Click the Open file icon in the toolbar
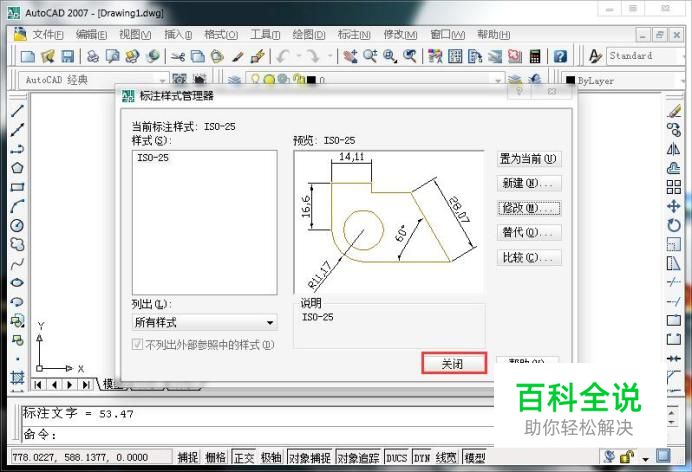 pos(48,56)
